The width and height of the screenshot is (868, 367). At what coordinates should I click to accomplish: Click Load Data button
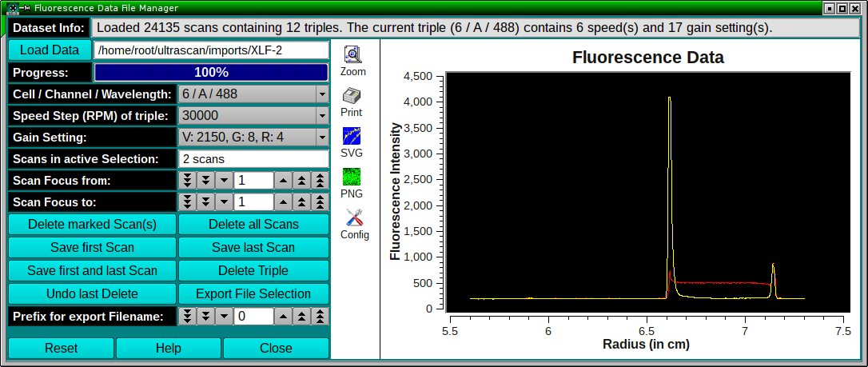(50, 50)
